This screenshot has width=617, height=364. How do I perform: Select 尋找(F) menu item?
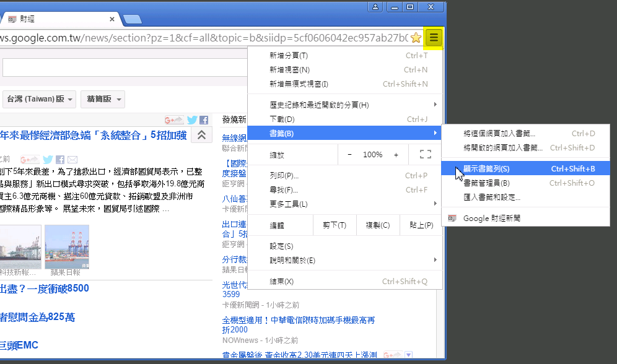pyautogui.click(x=345, y=189)
